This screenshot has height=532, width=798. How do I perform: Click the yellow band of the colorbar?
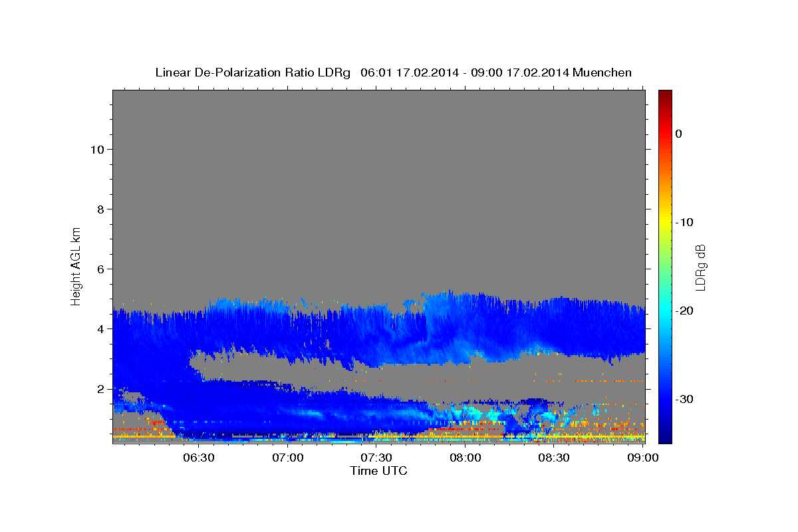(665, 222)
